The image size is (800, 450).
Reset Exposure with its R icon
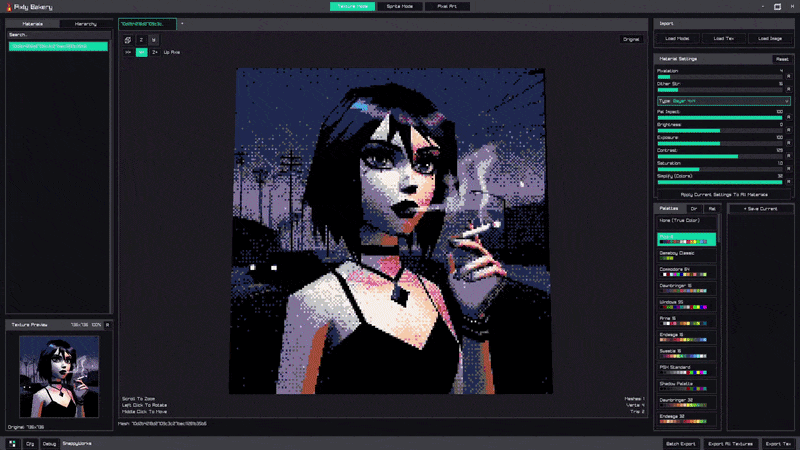click(x=788, y=142)
